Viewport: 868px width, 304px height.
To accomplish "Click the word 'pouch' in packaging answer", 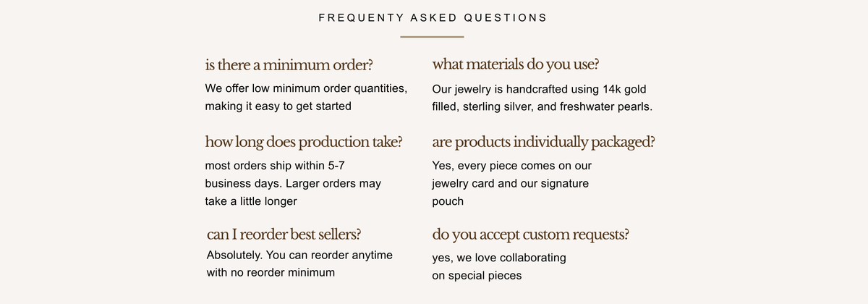I will [448, 202].
